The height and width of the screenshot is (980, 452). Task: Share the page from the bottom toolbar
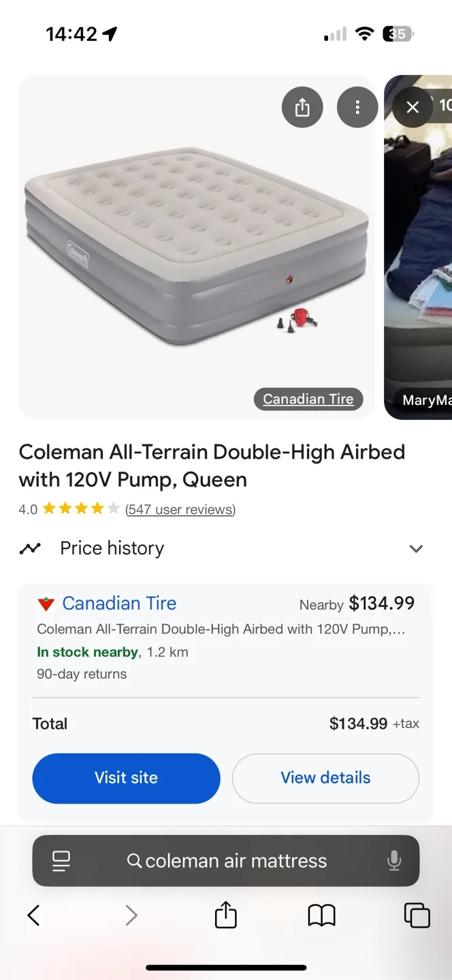(x=225, y=915)
